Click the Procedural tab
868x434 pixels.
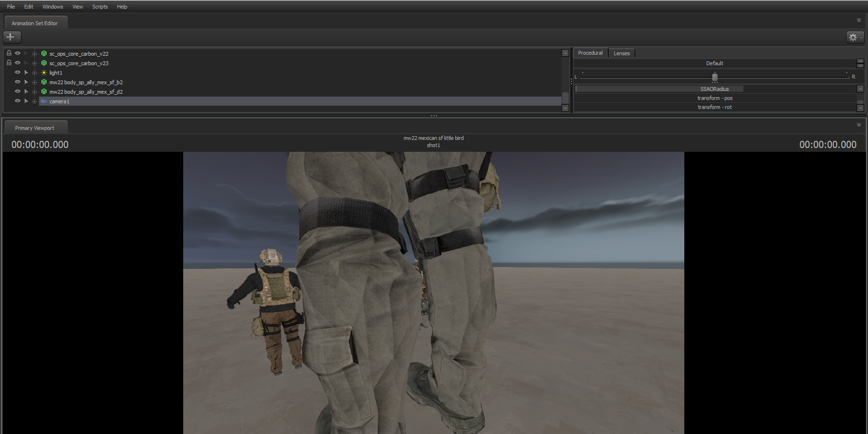[590, 53]
